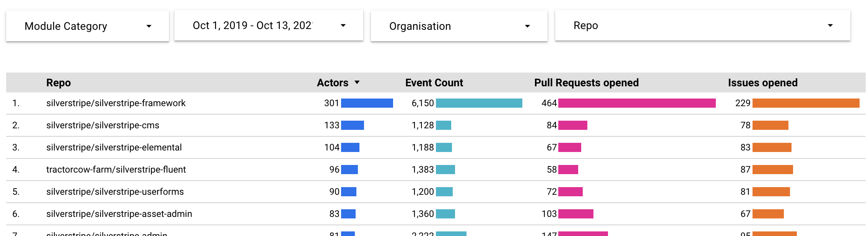
Task: Click teal Event Count bar for silverstripe-framework
Action: click(479, 103)
